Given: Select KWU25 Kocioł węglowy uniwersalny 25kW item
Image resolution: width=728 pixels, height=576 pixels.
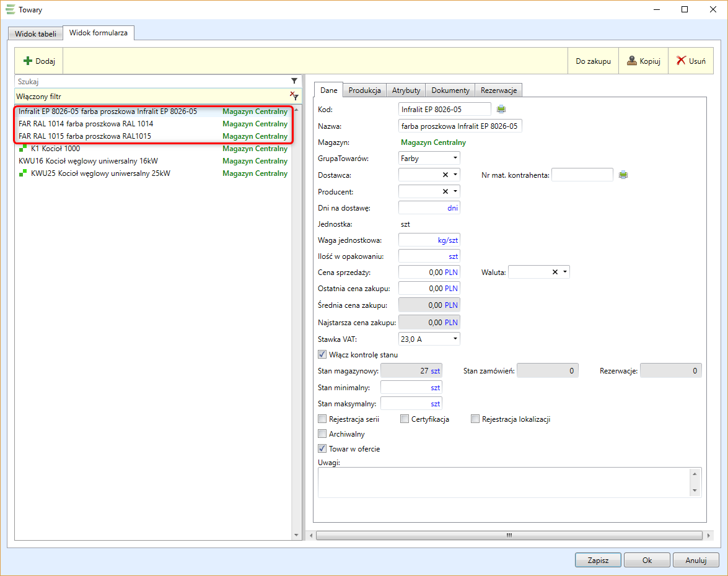Looking at the screenshot, I should pos(100,173).
